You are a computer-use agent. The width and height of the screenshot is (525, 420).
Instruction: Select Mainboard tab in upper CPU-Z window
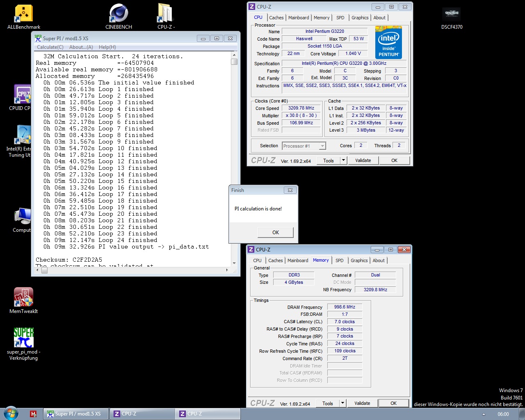point(299,18)
